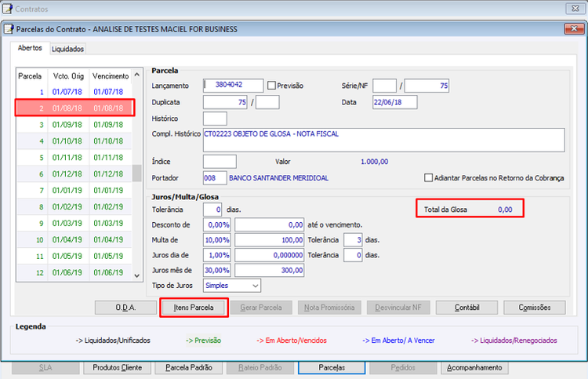Click the Juros dia value field 0,000000

269,255
